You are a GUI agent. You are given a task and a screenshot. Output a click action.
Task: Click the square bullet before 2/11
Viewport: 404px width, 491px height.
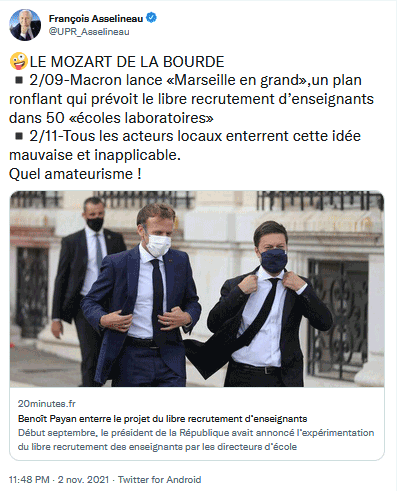pyautogui.click(x=19, y=136)
